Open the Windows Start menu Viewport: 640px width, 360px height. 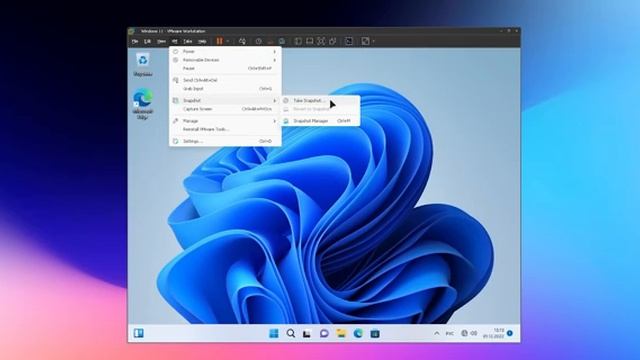click(x=274, y=333)
